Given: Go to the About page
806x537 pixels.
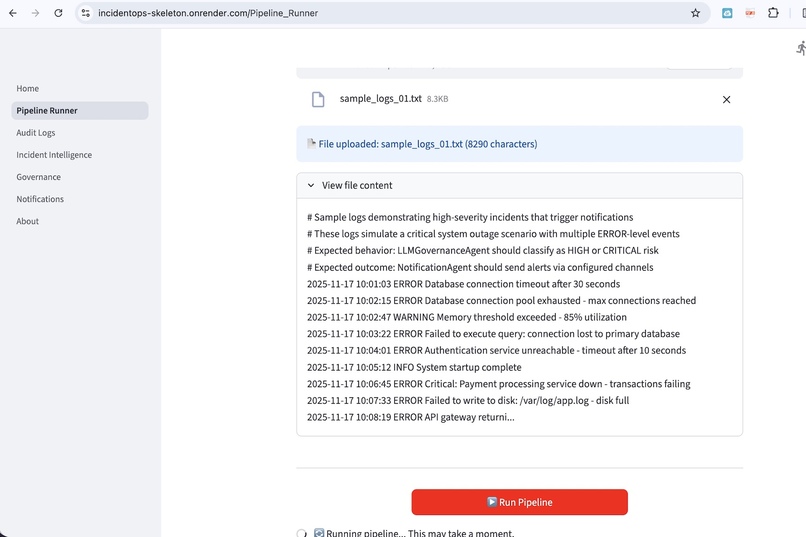Looking at the screenshot, I should click(28, 221).
